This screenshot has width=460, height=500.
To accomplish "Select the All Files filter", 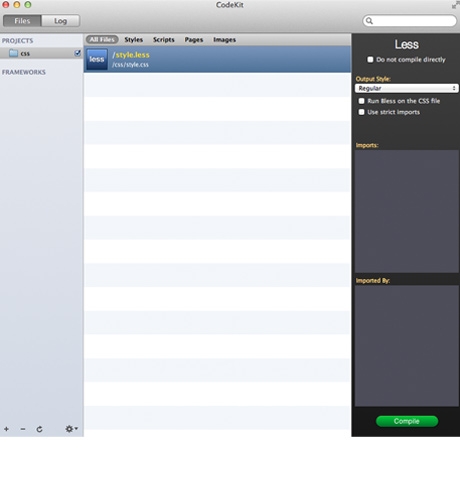I will point(102,39).
